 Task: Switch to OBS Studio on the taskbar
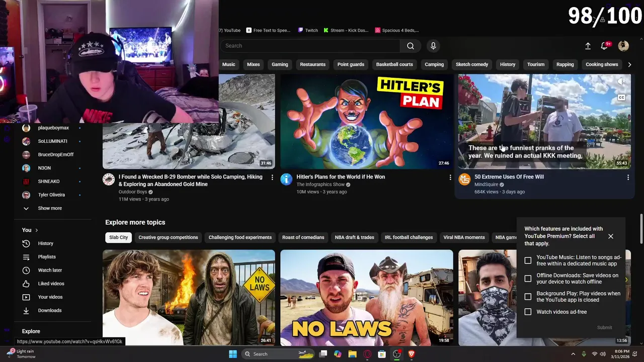click(x=396, y=354)
